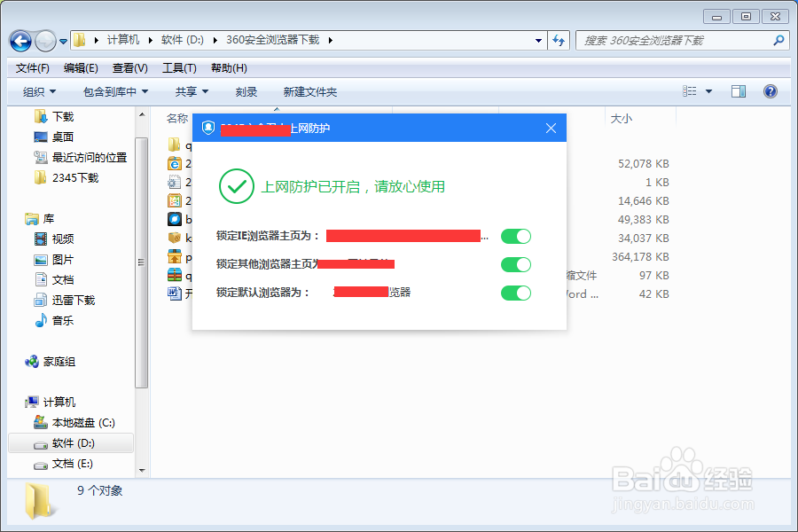Select 最近访问的位置 in the navigation pane

pos(90,157)
